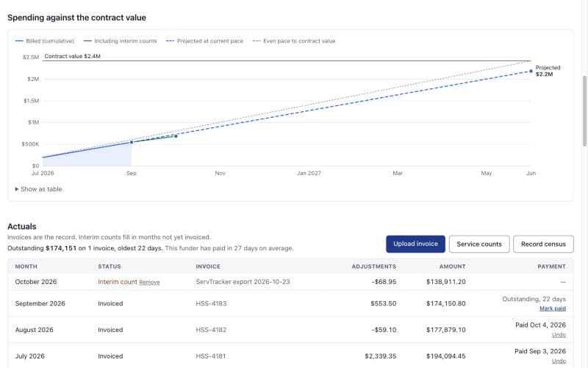The width and height of the screenshot is (588, 368).
Task: Open Service counts
Action: tap(479, 244)
